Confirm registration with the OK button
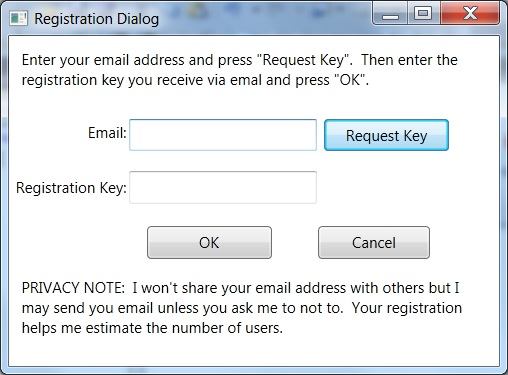Viewport: 508px width, 375px height. [x=209, y=243]
